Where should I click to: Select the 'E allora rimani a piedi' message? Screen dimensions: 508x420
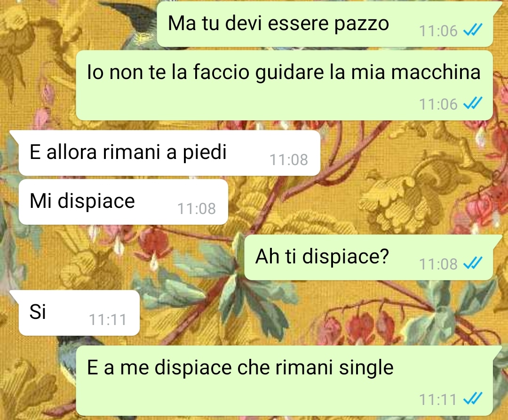tap(169, 153)
